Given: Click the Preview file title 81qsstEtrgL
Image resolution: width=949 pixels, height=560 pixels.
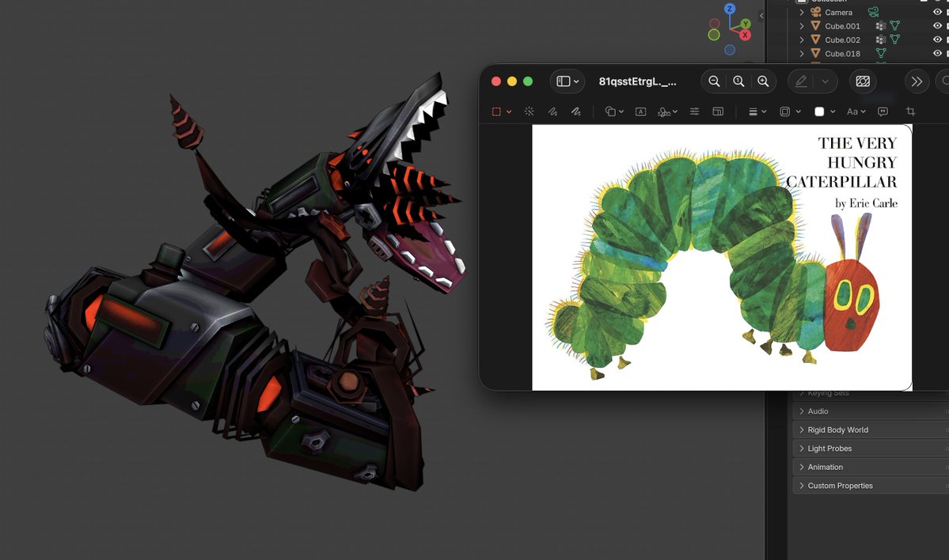Looking at the screenshot, I should point(637,81).
